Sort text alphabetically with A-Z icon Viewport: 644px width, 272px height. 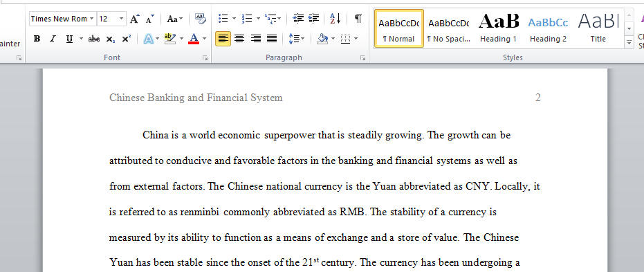pos(335,19)
